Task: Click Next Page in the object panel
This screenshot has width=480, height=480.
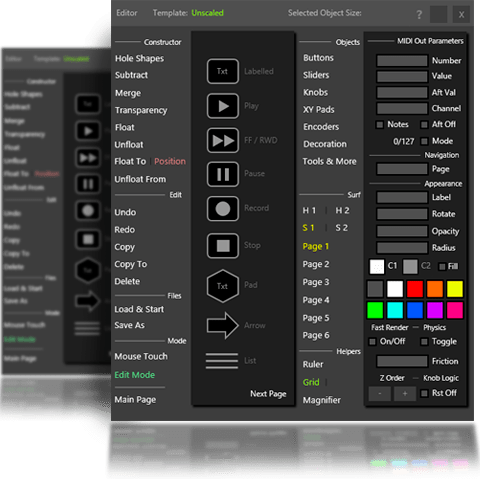Action: click(268, 394)
